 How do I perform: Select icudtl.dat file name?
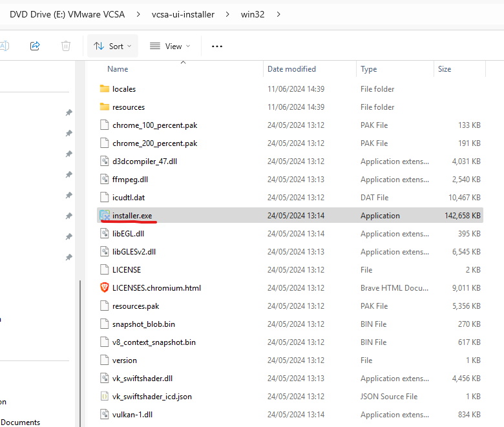pyautogui.click(x=129, y=197)
